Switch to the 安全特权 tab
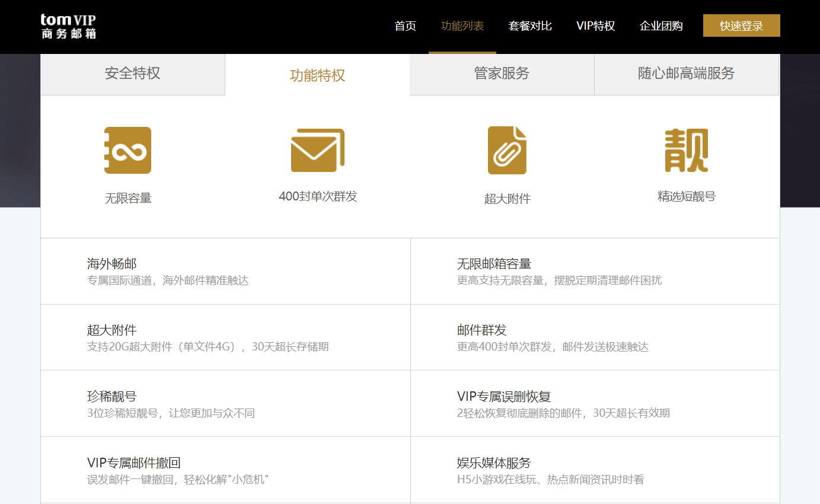820x504 pixels. [x=132, y=74]
